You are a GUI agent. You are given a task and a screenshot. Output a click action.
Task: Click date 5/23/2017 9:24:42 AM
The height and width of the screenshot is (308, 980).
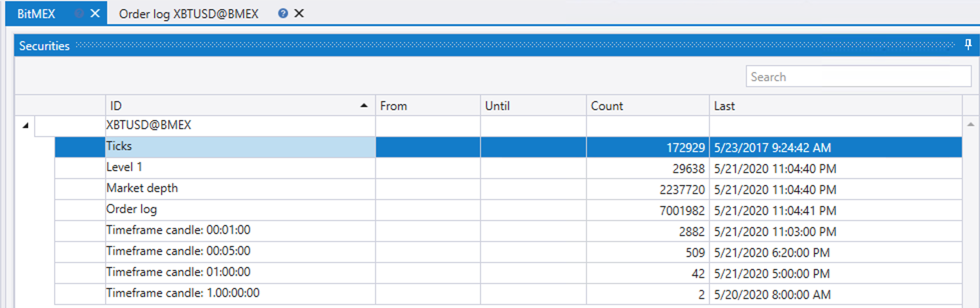point(772,147)
